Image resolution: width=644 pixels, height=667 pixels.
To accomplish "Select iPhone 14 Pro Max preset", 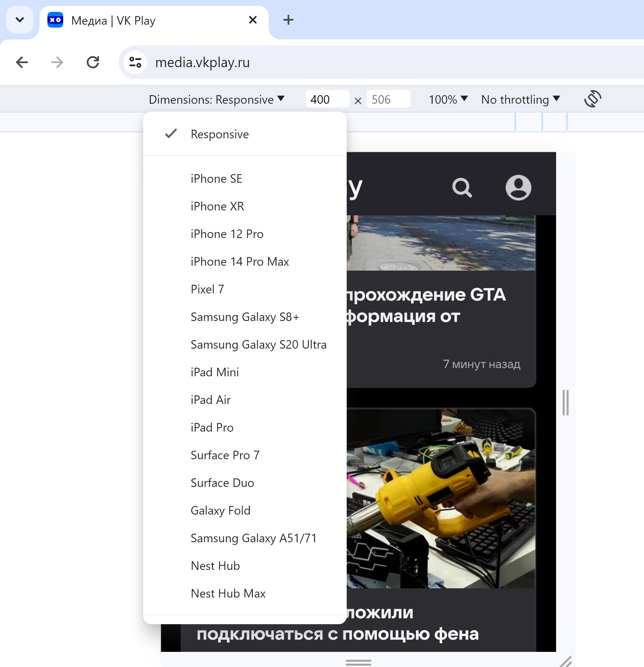I will (239, 261).
